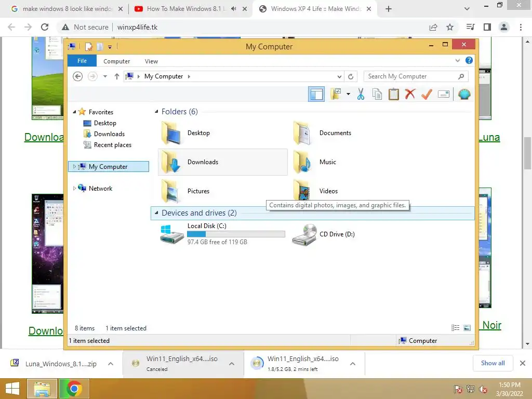Click the volume tray icon
The width and height of the screenshot is (532, 399).
click(x=483, y=389)
